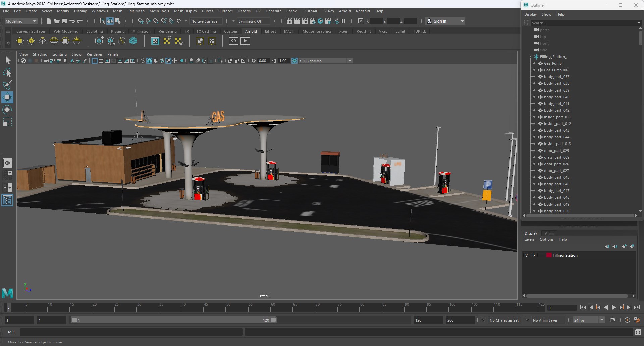Open the Modeling menu set dropdown
Viewport: 644px width, 346px height.
(21, 21)
